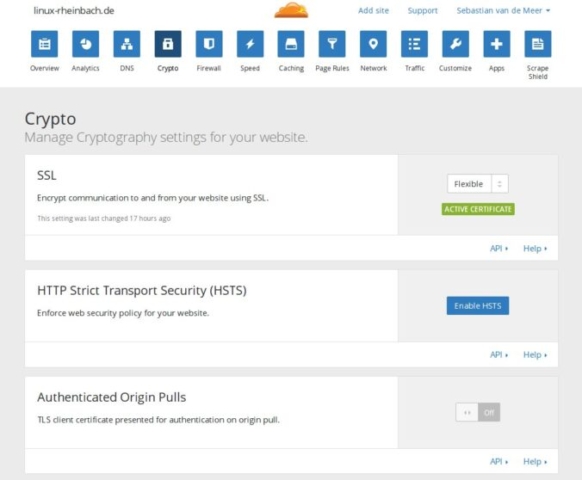Click the Add site link
The image size is (582, 480).
(373, 10)
